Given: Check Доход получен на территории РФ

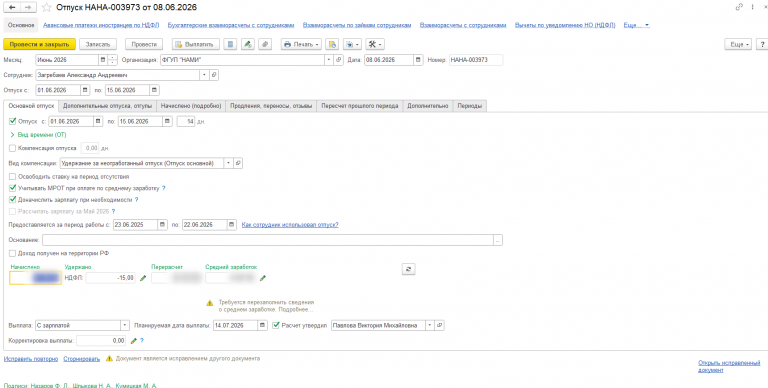Looking at the screenshot, I should tap(13, 253).
